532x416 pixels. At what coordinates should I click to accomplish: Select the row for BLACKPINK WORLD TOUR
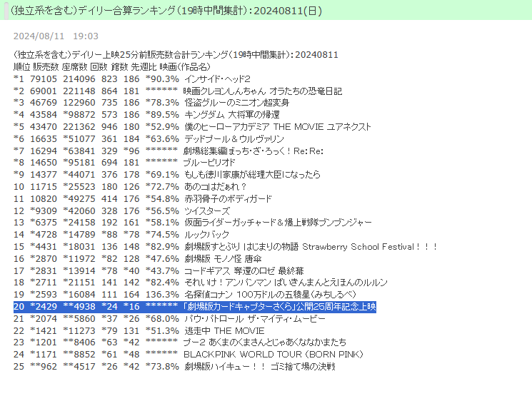tap(189, 355)
